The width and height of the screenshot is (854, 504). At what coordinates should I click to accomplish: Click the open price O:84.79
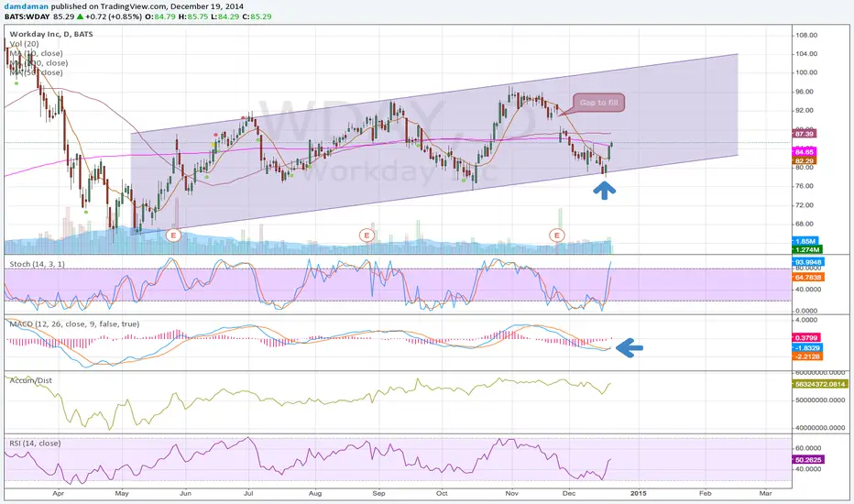coord(159,16)
